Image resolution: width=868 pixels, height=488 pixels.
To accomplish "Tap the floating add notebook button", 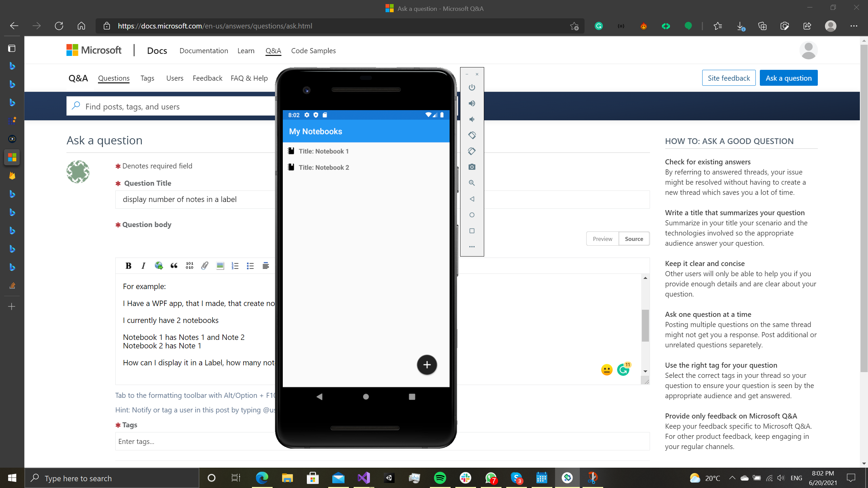I will pos(427,365).
